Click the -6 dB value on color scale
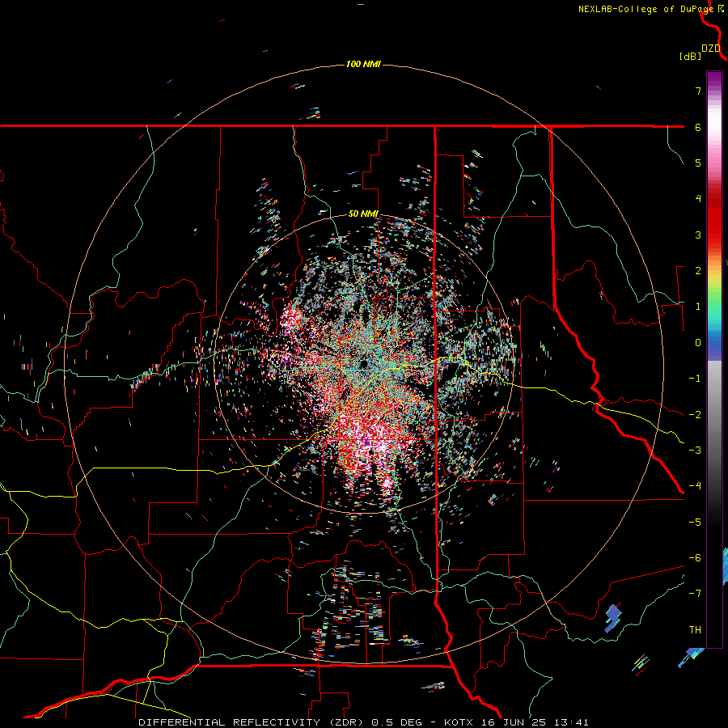Viewport: 728px width, 728px height. point(695,558)
